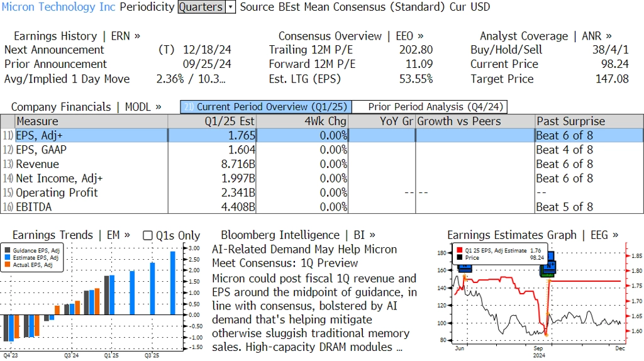Click the Current Price value 98.24
Screen dimensions: 644x361
click(x=615, y=64)
